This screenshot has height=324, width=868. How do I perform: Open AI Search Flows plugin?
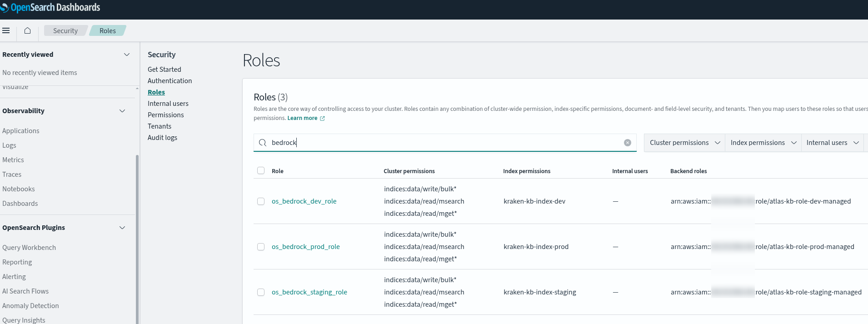(x=25, y=291)
